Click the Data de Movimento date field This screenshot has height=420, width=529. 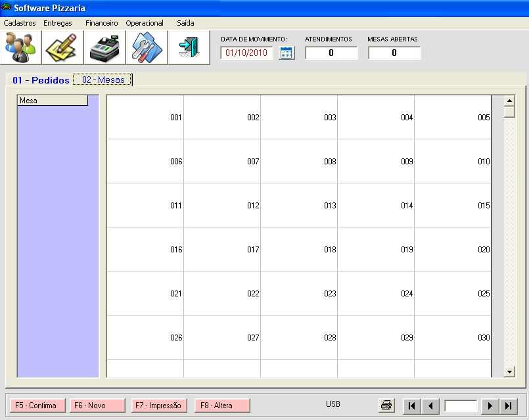click(x=246, y=53)
